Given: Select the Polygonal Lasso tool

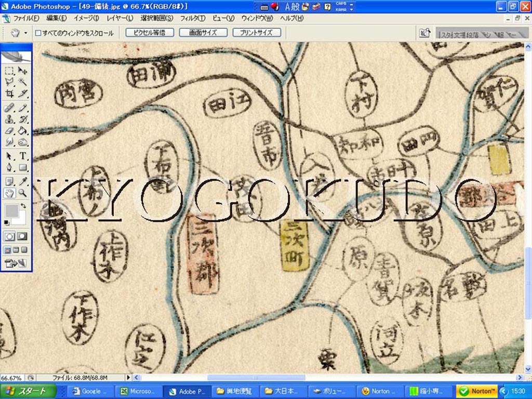Looking at the screenshot, I should tap(9, 82).
